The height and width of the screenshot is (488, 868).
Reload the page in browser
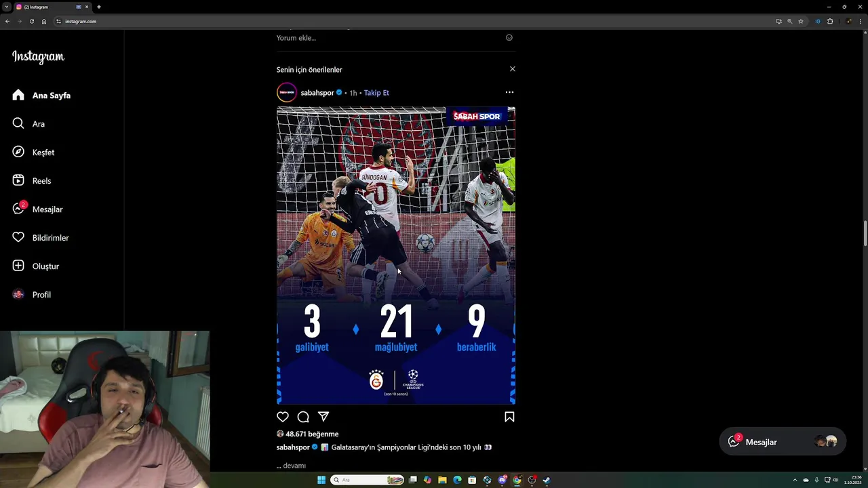pos(31,21)
